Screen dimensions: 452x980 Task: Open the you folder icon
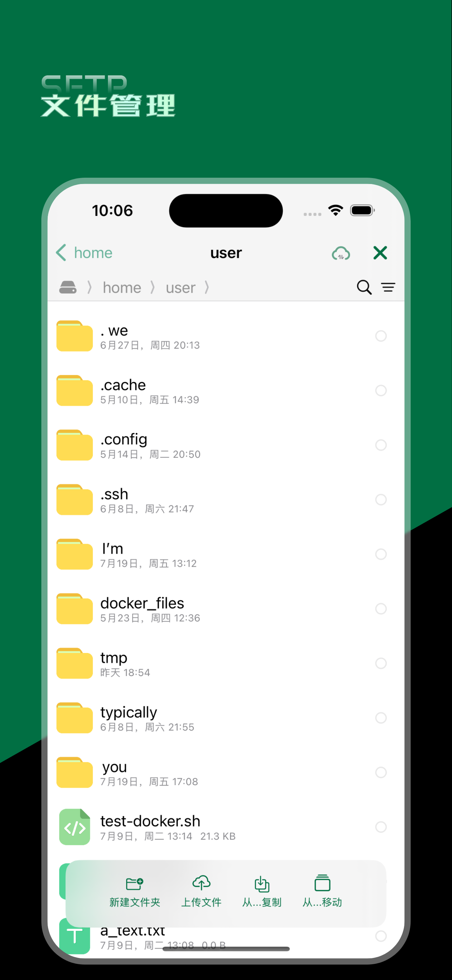(x=75, y=772)
